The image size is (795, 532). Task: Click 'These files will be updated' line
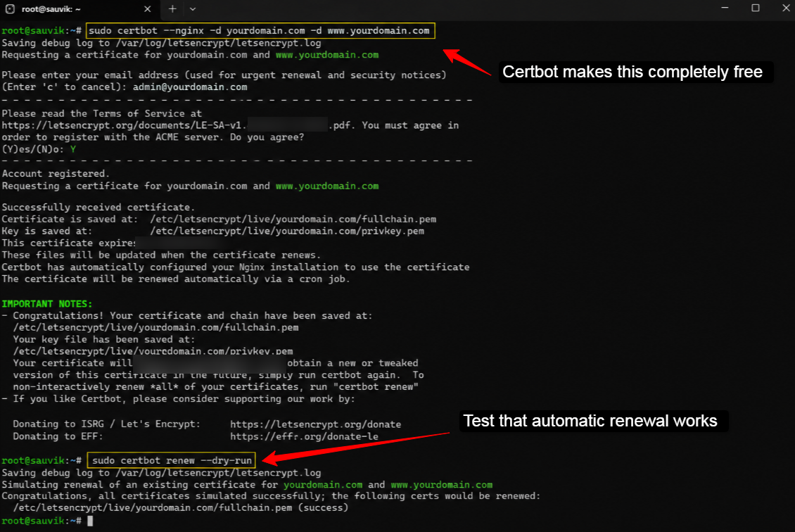[x=161, y=255]
